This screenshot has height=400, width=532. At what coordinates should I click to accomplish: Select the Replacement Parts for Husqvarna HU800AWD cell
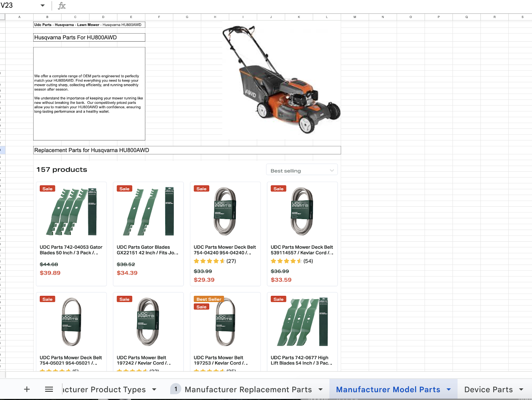click(x=187, y=150)
